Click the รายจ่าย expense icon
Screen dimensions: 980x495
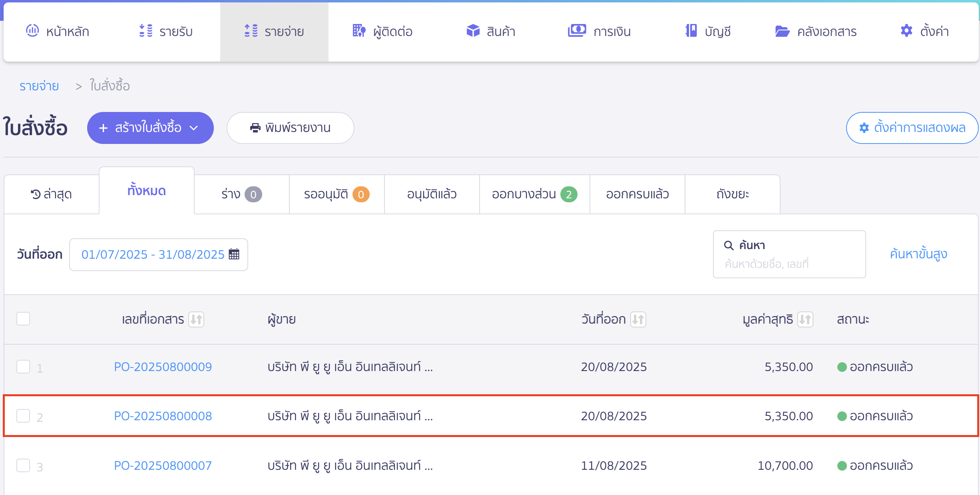point(251,30)
